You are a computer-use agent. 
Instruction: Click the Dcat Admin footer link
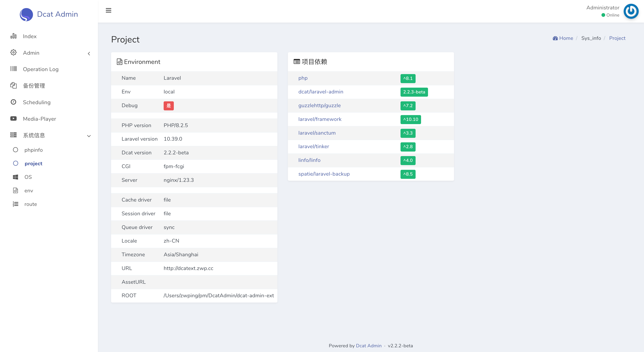369,345
